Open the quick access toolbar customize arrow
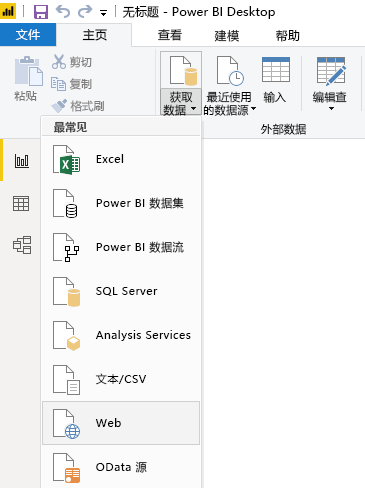 [x=104, y=13]
